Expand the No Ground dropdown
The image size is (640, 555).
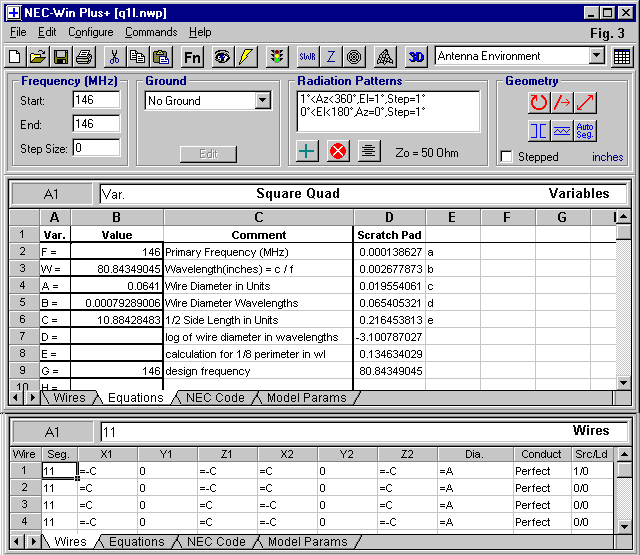coord(263,101)
